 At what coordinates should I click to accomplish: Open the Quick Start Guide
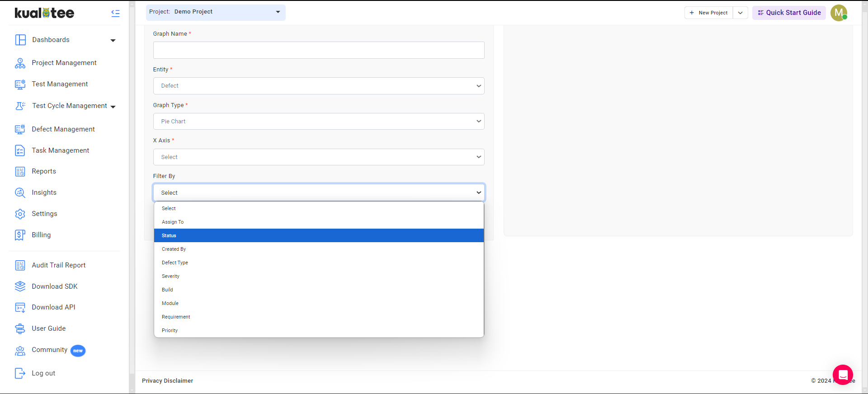[788, 13]
